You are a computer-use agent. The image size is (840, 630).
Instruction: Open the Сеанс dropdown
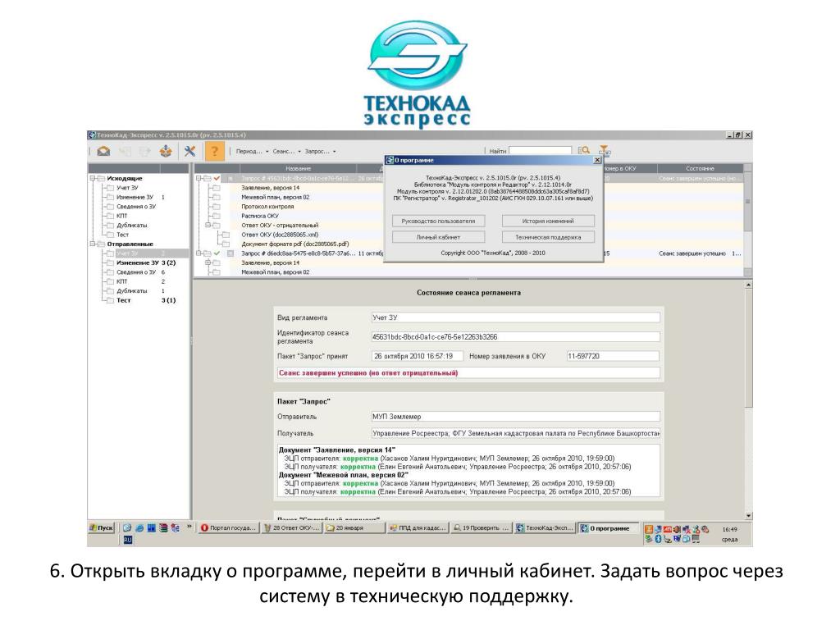click(x=286, y=151)
